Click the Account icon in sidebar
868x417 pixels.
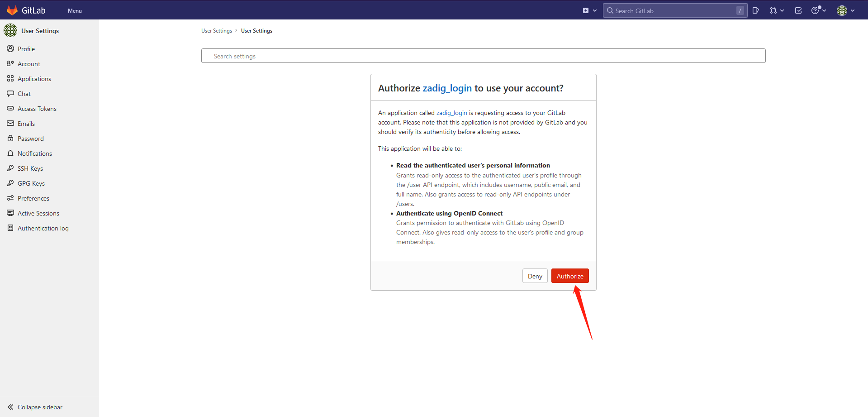click(10, 63)
